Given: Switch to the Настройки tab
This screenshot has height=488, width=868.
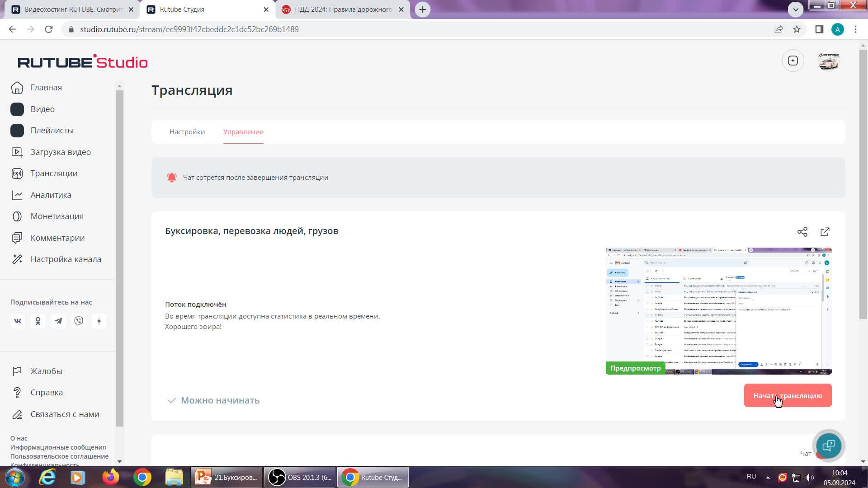Looking at the screenshot, I should tap(187, 132).
